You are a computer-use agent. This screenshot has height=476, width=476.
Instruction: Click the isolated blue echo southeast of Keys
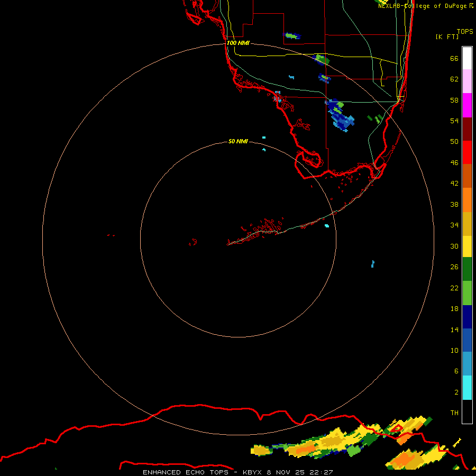[373, 264]
